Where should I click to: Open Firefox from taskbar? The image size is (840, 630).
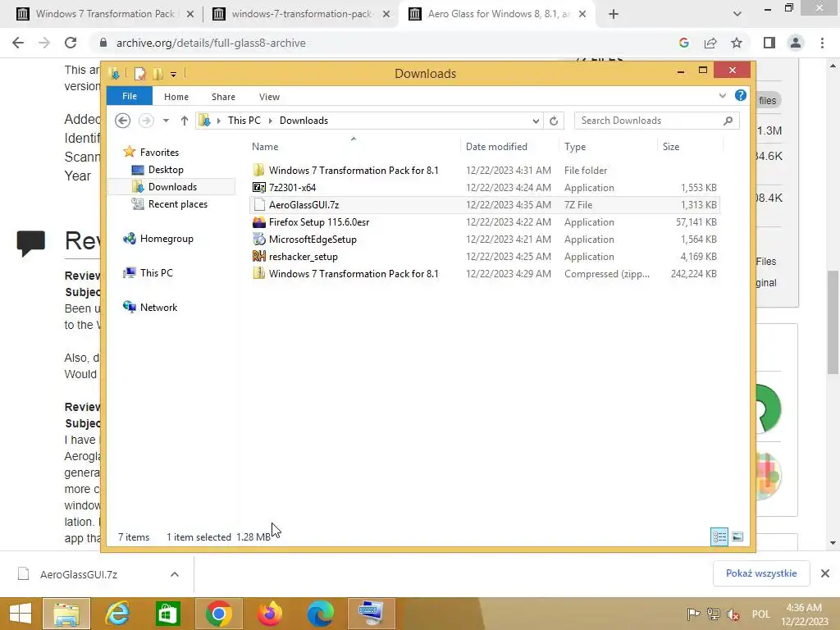[x=269, y=614]
